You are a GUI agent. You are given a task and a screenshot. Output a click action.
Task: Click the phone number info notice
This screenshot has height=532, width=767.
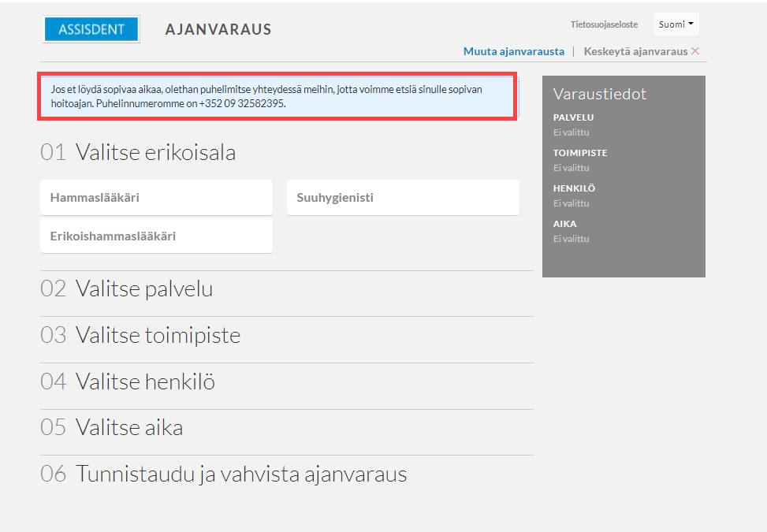(x=277, y=96)
